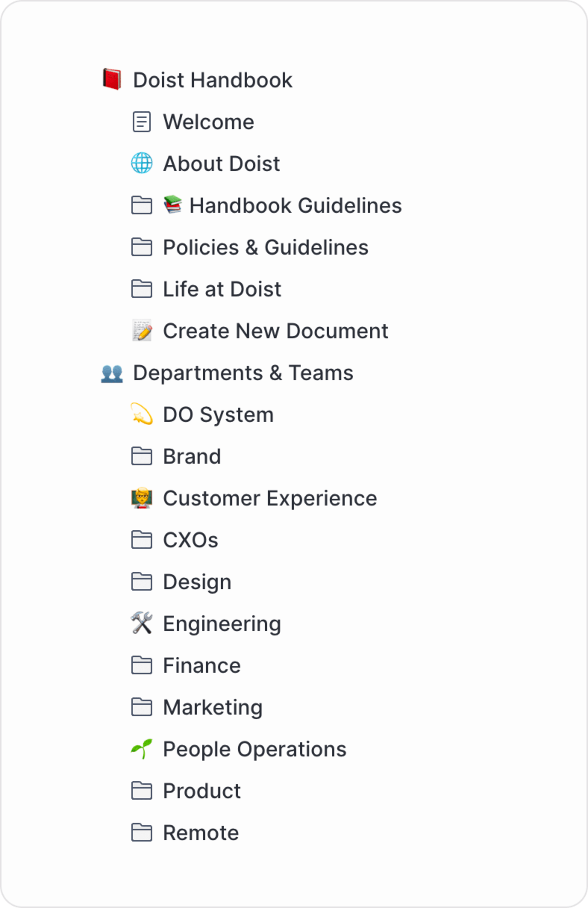Click the document icon beside Welcome
The width and height of the screenshot is (588, 908).
(141, 122)
